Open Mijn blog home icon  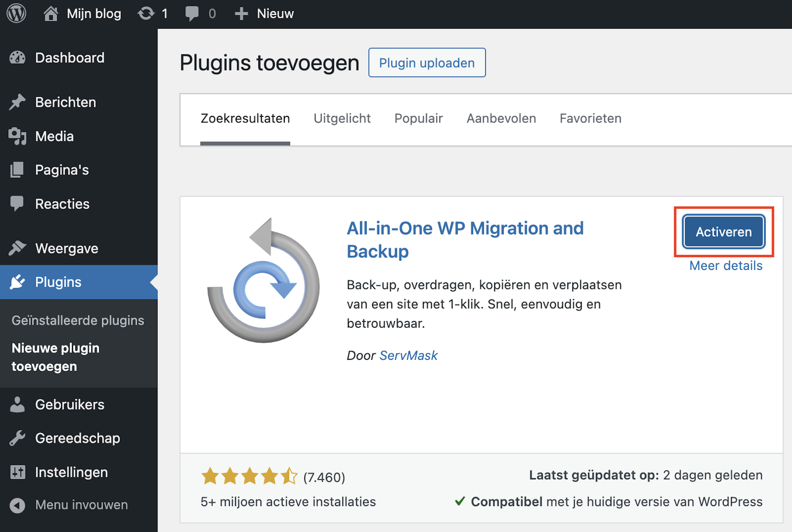51,13
